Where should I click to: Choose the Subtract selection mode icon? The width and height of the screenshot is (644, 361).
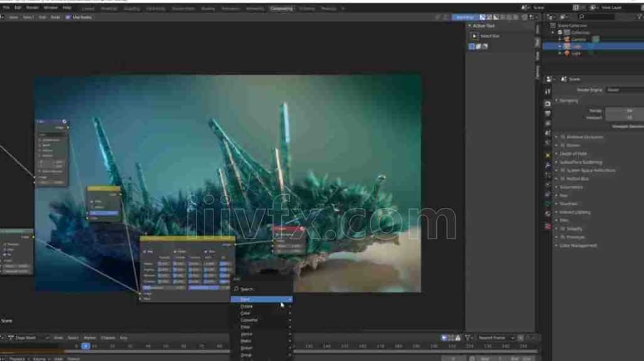tap(485, 46)
